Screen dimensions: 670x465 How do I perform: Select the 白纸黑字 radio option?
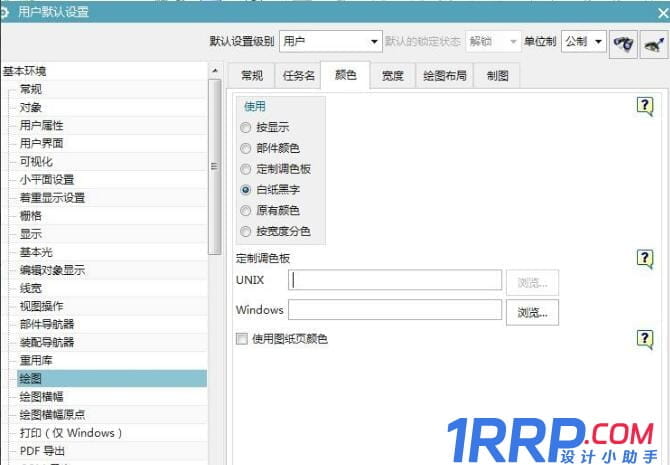(245, 190)
